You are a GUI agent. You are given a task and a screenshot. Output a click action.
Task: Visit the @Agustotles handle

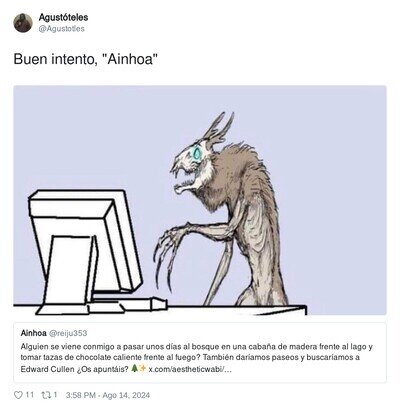(61, 29)
